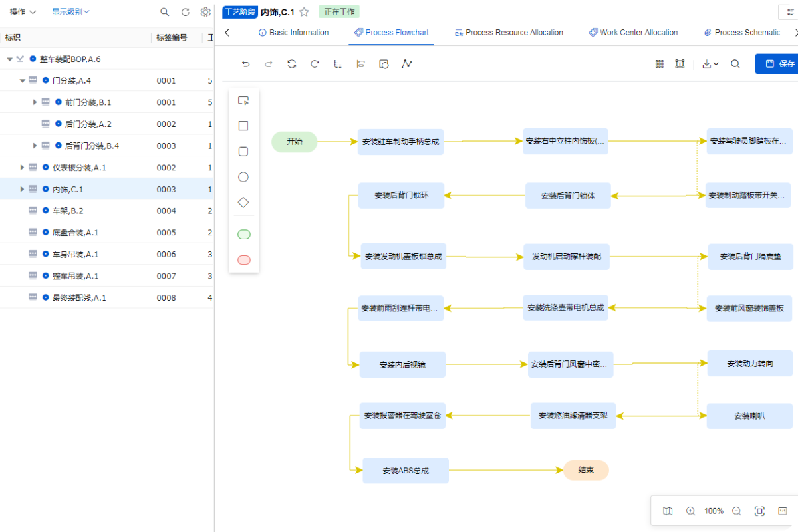The height and width of the screenshot is (532, 798).
Task: Click the blue 保存 save button
Action: (779, 64)
